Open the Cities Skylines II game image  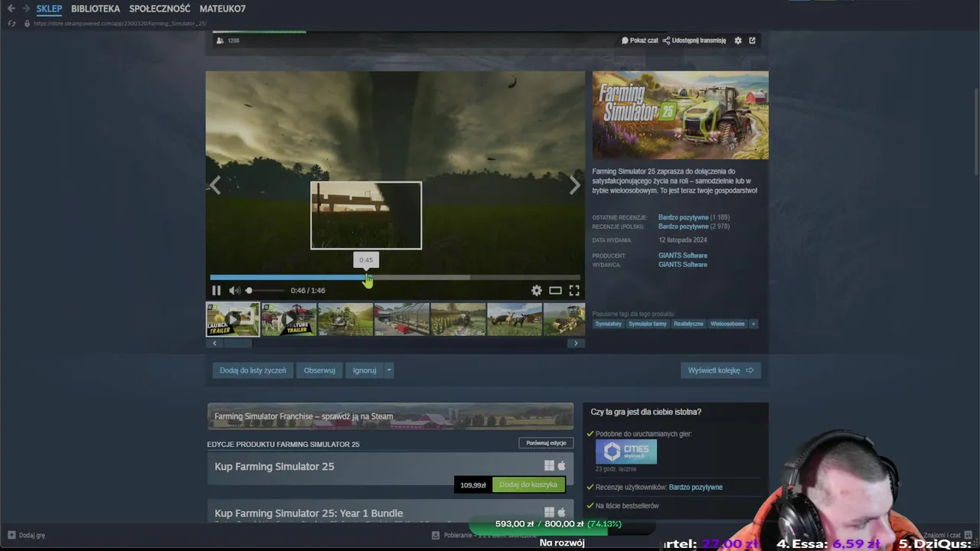click(x=626, y=452)
